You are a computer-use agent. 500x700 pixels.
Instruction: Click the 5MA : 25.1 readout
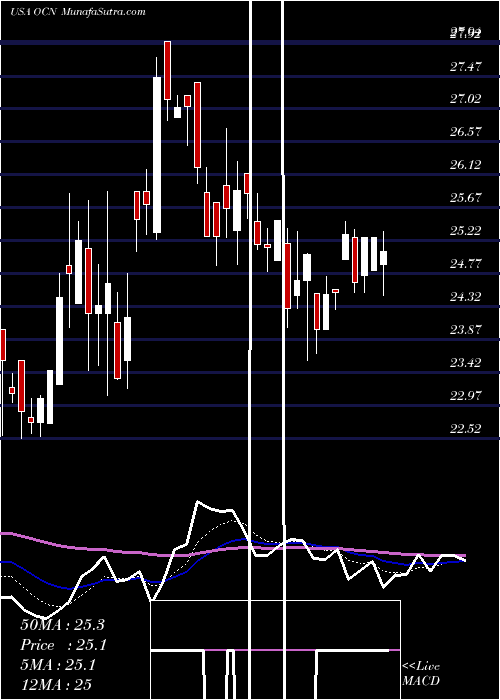(58, 665)
